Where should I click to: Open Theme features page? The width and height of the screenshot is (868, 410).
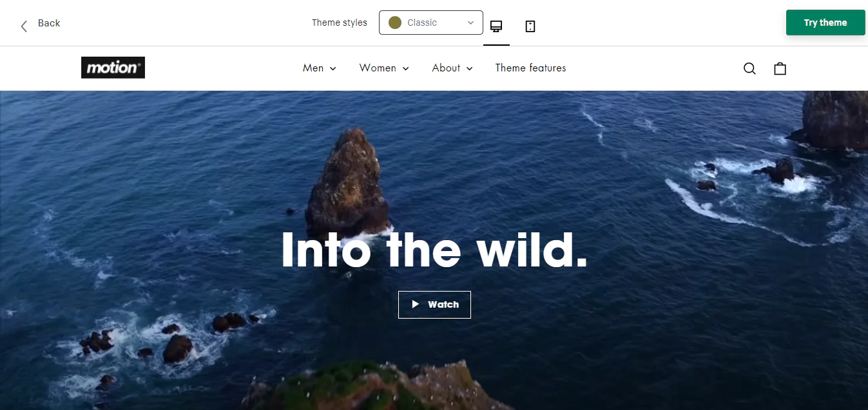(x=530, y=68)
